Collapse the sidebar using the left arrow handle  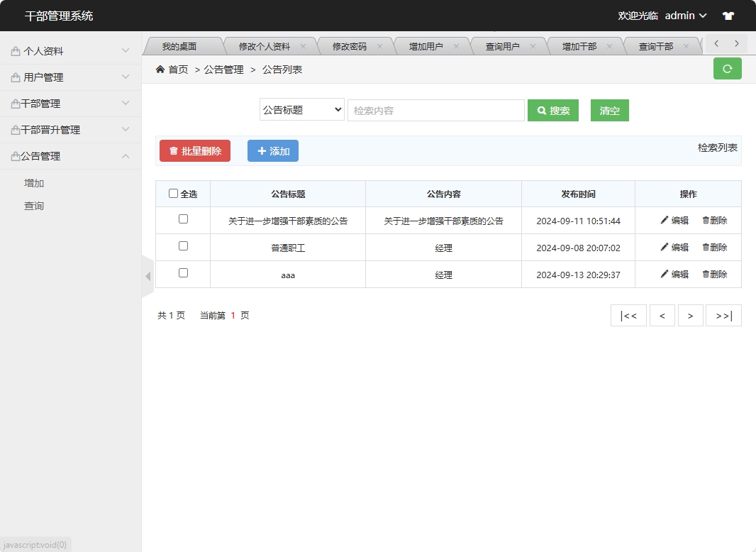(x=148, y=276)
